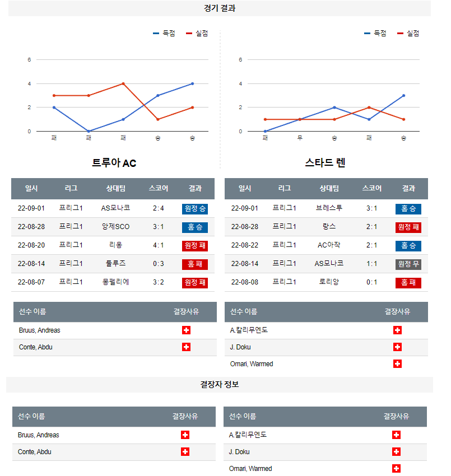
Task: Click red 실점 legend marker on 트루아 AC chart
Action: [x=189, y=34]
